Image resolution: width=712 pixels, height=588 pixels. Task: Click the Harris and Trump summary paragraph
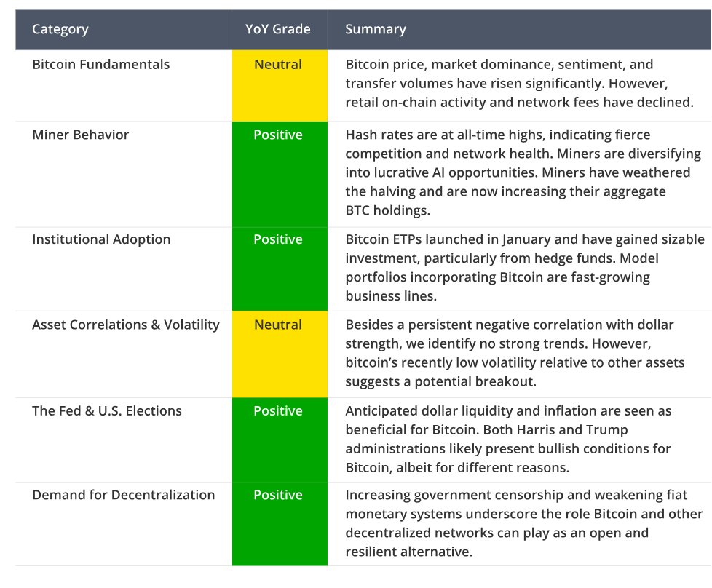click(x=508, y=439)
